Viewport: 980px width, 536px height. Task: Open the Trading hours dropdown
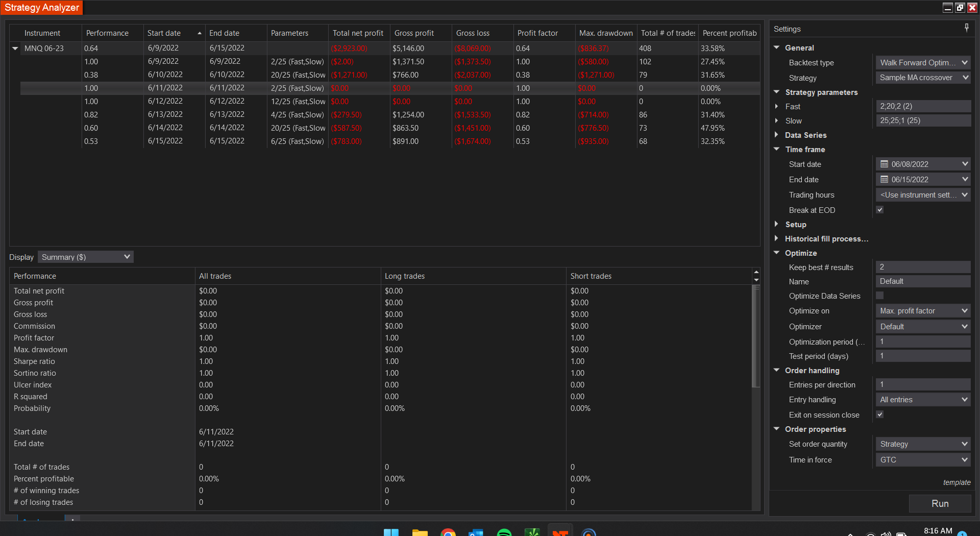pyautogui.click(x=923, y=195)
